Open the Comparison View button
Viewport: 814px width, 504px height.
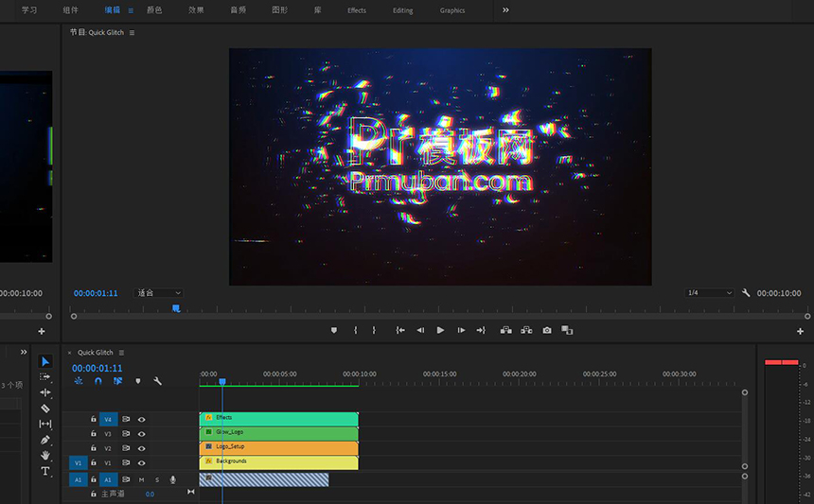(567, 330)
